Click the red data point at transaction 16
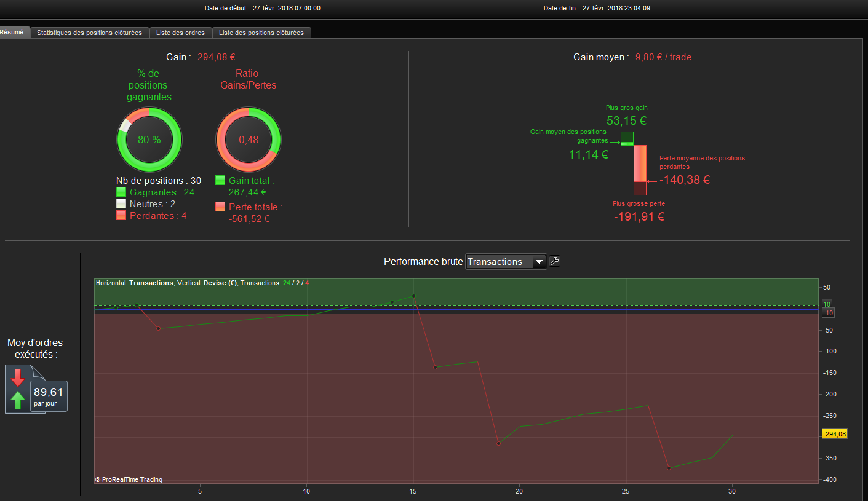 [x=435, y=367]
